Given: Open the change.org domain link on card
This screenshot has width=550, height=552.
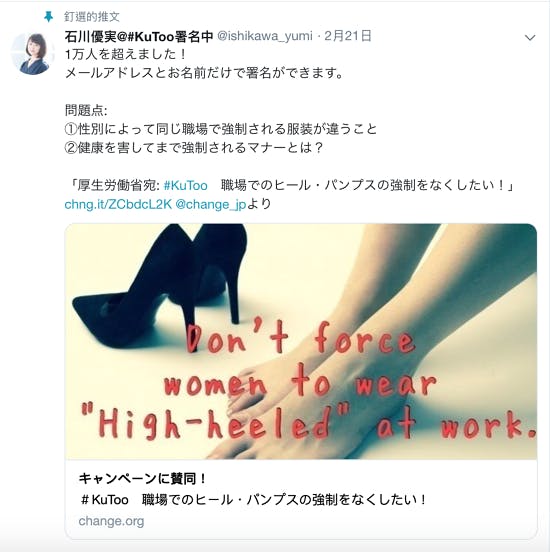Looking at the screenshot, I should pyautogui.click(x=111, y=521).
